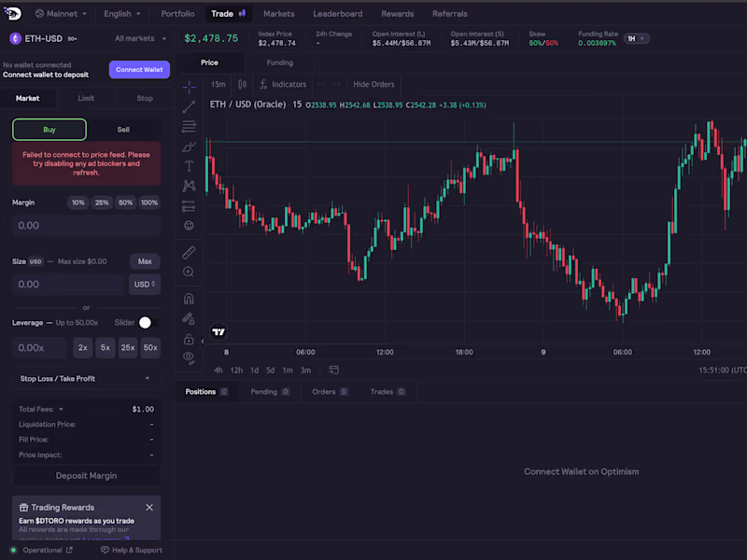This screenshot has width=747, height=560.
Task: Open the Indicators menu
Action: tap(283, 84)
